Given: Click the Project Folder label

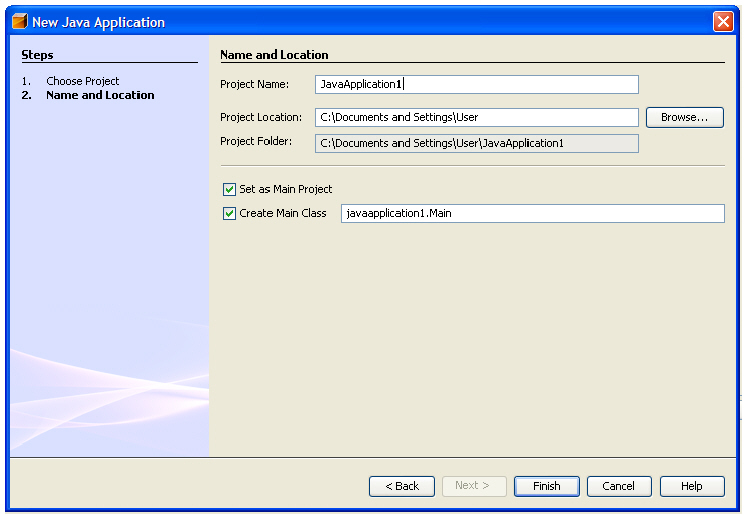Looking at the screenshot, I should pyautogui.click(x=256, y=142).
